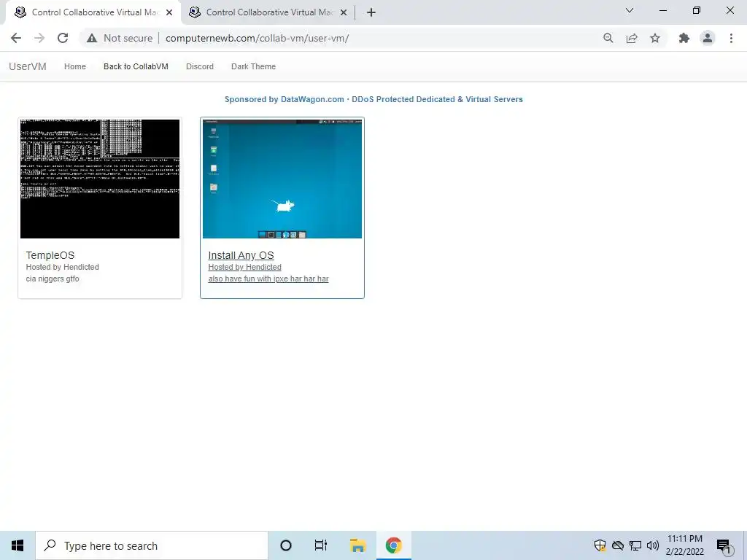Open the Windows Start menu

[18, 545]
